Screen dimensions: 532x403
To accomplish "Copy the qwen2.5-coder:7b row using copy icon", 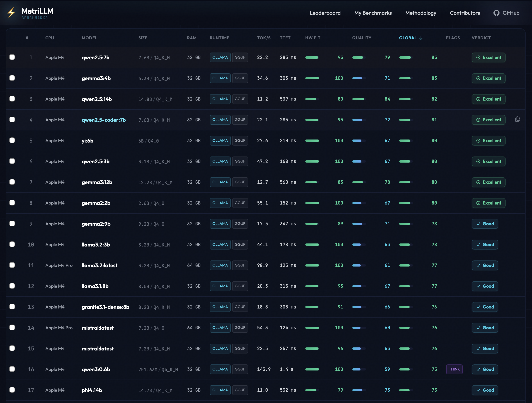I will coord(518,119).
